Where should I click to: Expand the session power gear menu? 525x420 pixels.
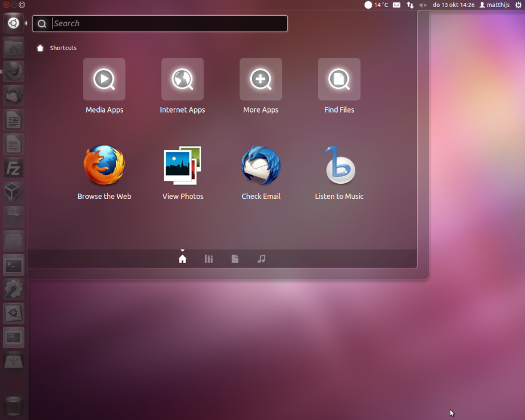518,5
